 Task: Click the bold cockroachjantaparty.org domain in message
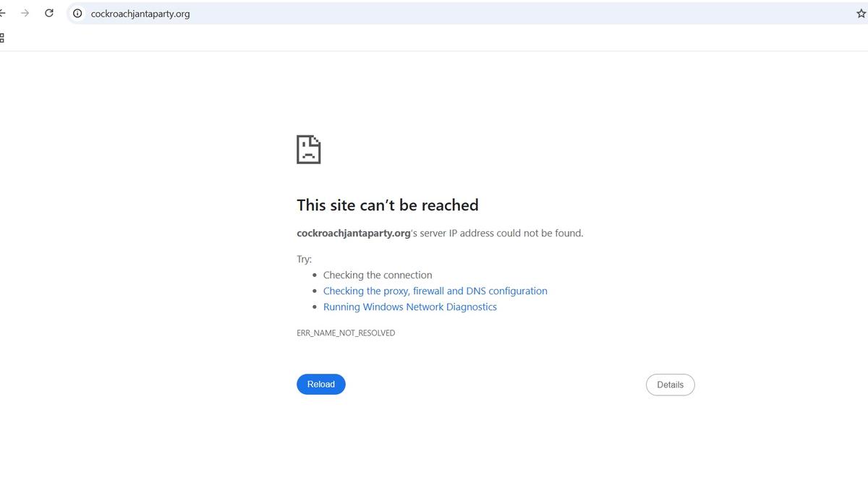[354, 233]
